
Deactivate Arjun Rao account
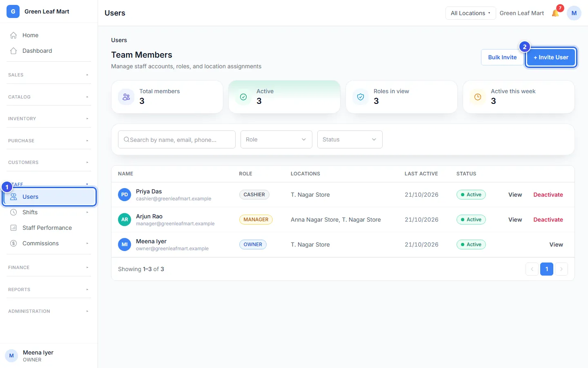coord(548,220)
